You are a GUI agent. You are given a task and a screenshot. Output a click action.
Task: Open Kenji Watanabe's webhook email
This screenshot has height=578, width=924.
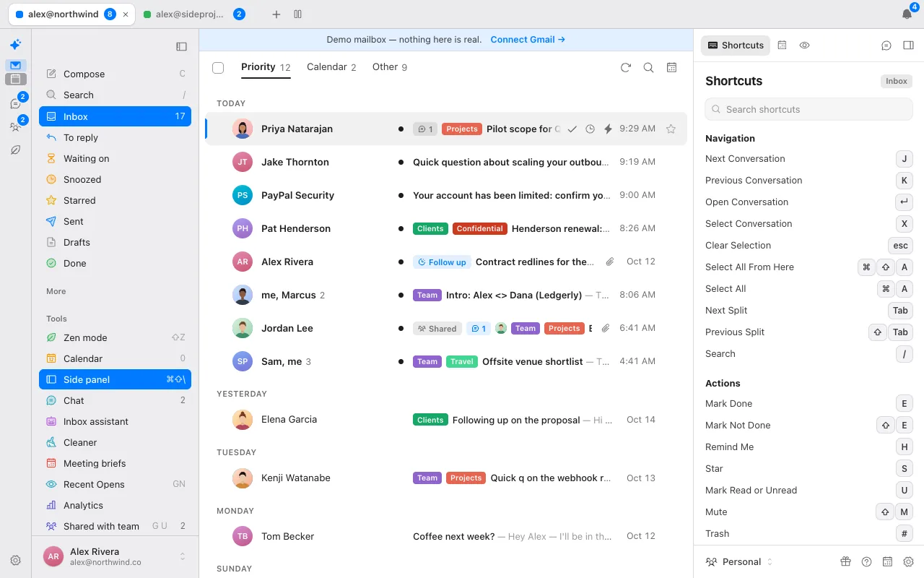pos(448,478)
